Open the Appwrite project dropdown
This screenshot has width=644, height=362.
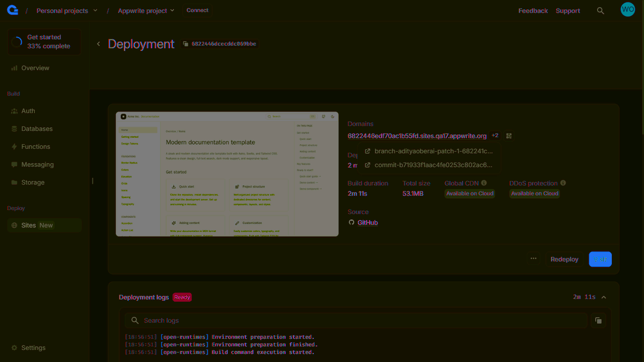(x=145, y=11)
